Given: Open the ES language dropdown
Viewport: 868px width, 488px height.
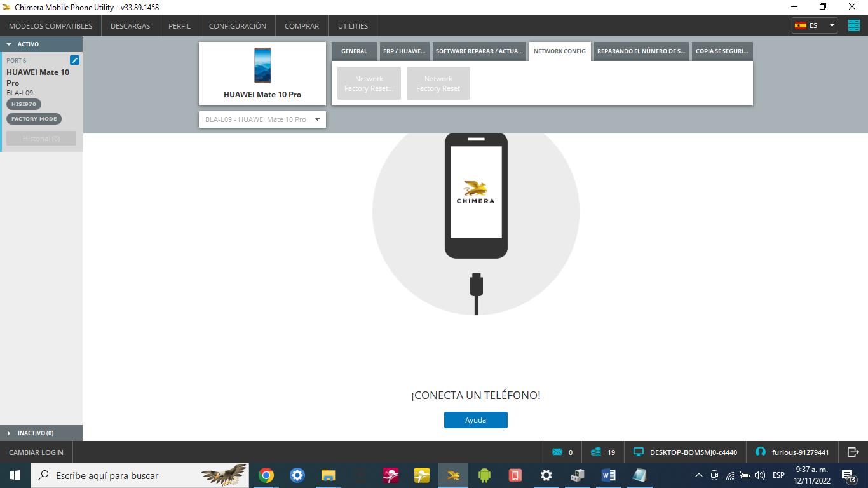Looking at the screenshot, I should coord(814,25).
